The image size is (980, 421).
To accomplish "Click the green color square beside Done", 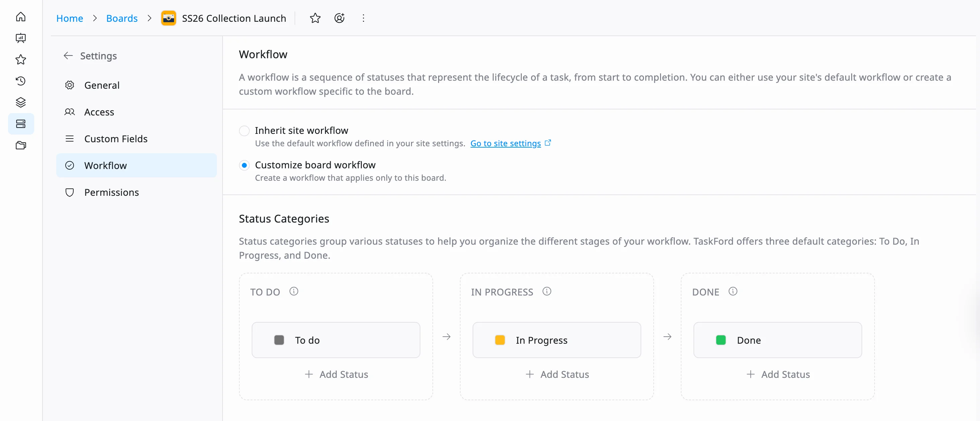I will tap(721, 340).
